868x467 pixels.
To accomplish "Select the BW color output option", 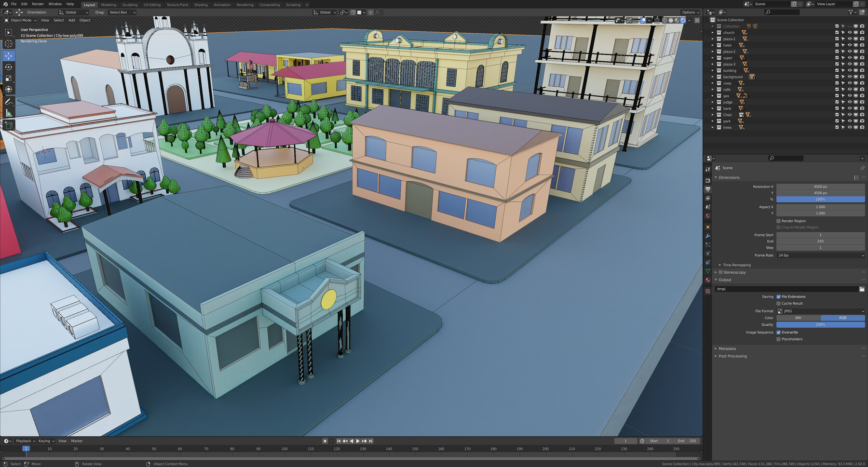I will pos(798,318).
